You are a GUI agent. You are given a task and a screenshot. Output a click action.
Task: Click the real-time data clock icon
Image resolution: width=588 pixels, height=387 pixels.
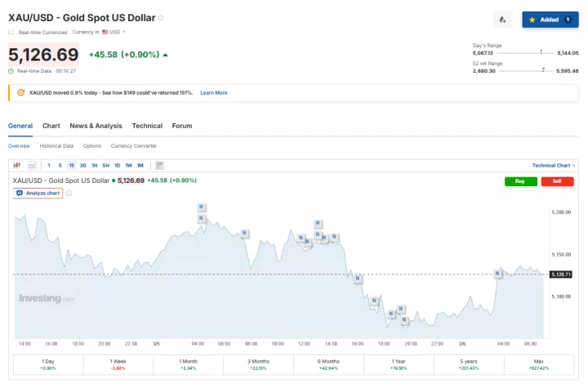tap(11, 71)
